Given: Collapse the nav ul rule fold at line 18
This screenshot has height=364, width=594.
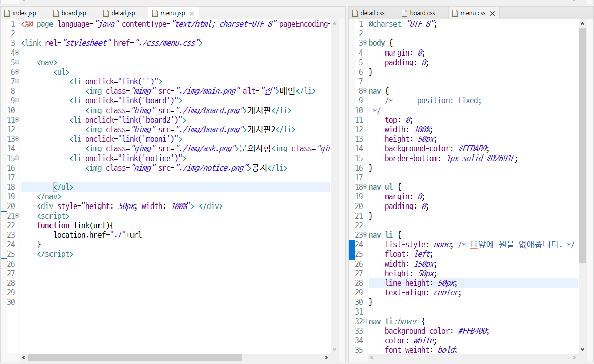Looking at the screenshot, I should click(x=365, y=186).
